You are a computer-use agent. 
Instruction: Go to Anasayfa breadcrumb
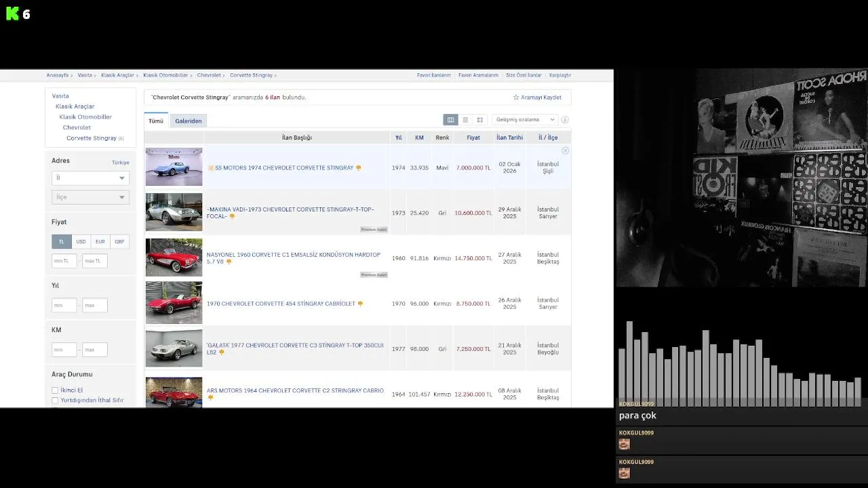click(x=58, y=75)
